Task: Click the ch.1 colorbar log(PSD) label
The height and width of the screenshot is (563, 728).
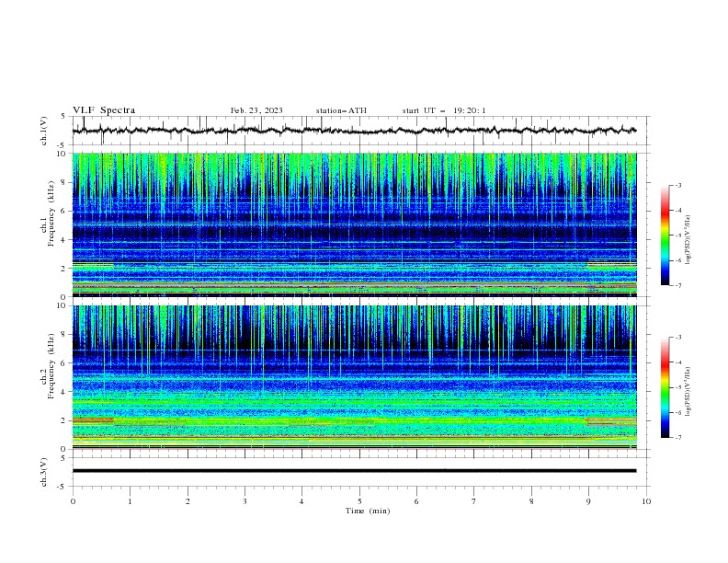Action: coord(688,240)
